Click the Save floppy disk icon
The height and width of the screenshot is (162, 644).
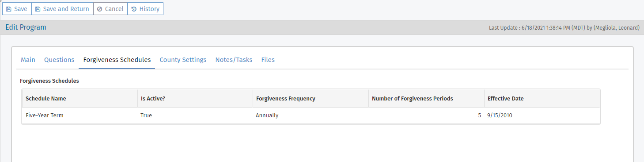[9, 9]
